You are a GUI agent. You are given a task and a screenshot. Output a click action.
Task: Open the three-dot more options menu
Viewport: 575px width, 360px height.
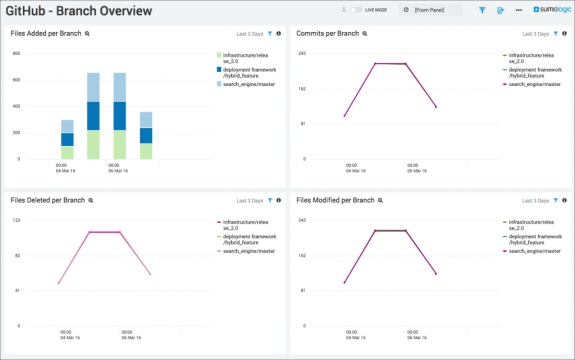tap(519, 10)
